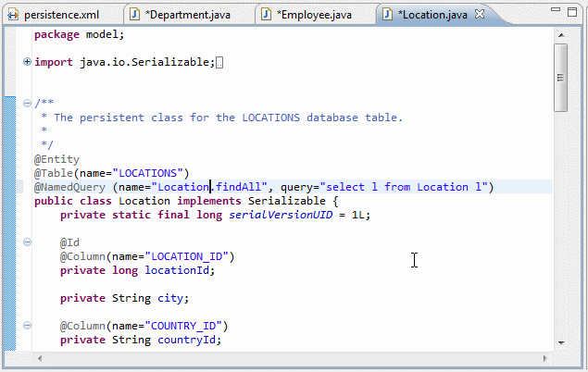588x372 pixels.
Task: Click "implements" keyword in class declaration
Action: (x=209, y=201)
